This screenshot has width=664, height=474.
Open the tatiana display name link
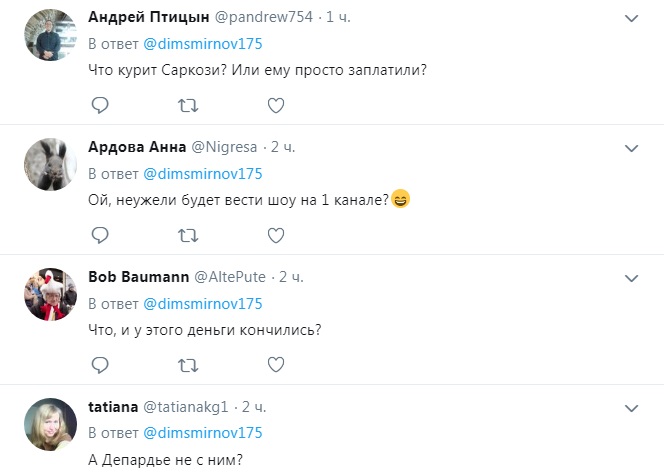pos(112,407)
